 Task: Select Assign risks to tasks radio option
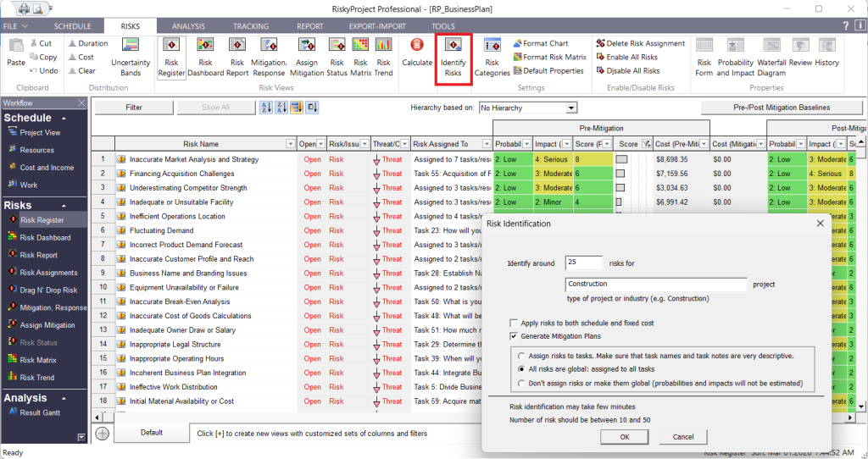coord(521,356)
